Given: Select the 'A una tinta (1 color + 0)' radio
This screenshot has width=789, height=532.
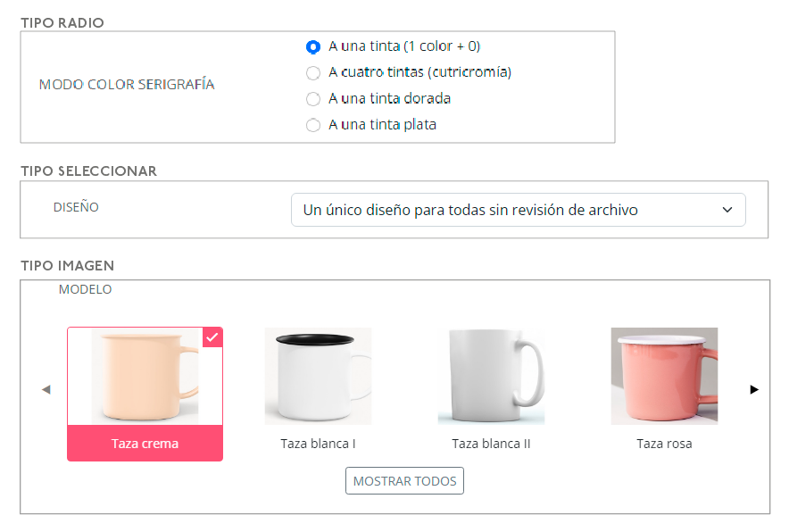Looking at the screenshot, I should (x=312, y=46).
